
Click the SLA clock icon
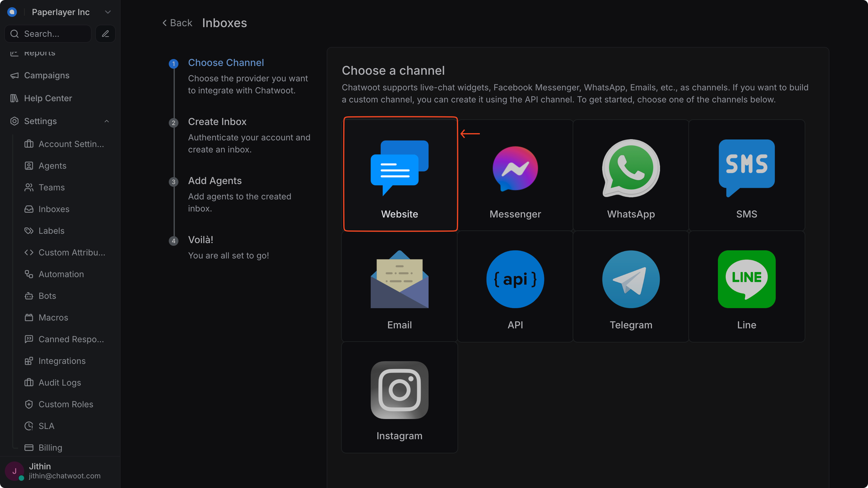tap(29, 426)
